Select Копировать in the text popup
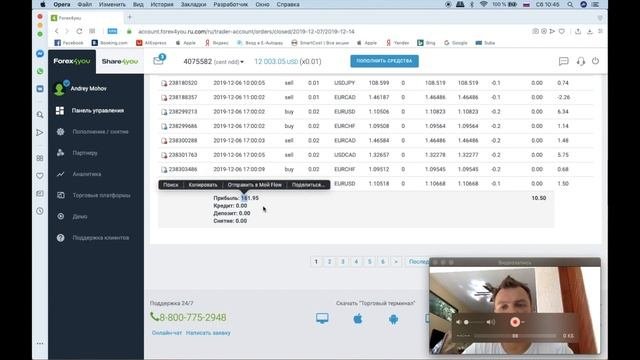This screenshot has height=360, width=640. pyautogui.click(x=203, y=185)
